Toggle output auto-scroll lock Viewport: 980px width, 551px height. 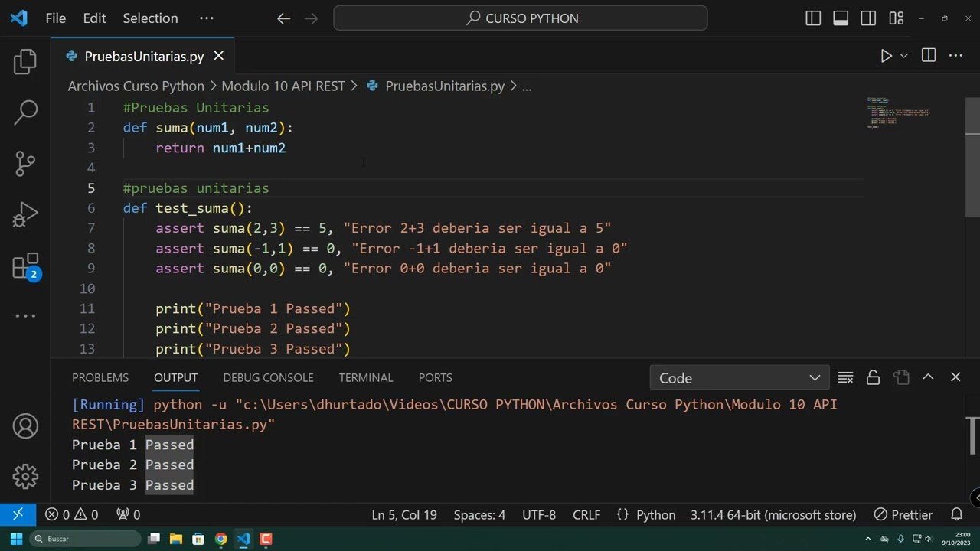tap(873, 377)
